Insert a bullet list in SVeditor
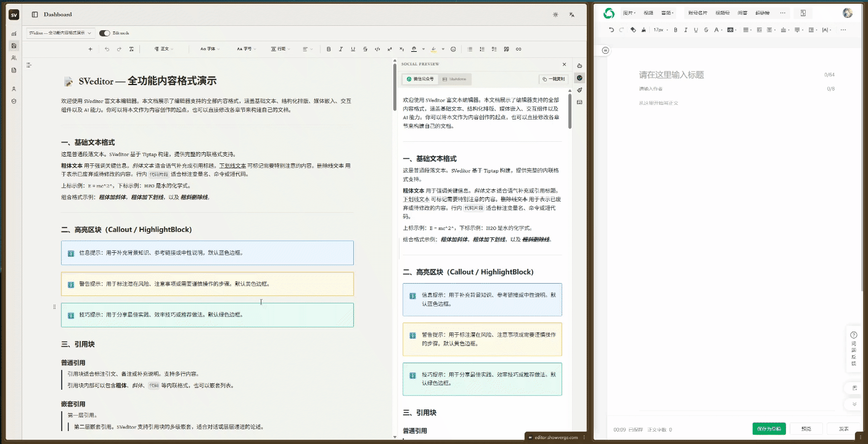The width and height of the screenshot is (868, 444). pyautogui.click(x=470, y=49)
